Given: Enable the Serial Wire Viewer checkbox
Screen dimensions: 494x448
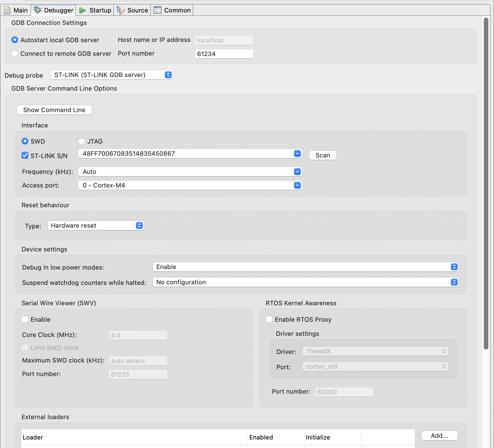Looking at the screenshot, I should click(25, 319).
